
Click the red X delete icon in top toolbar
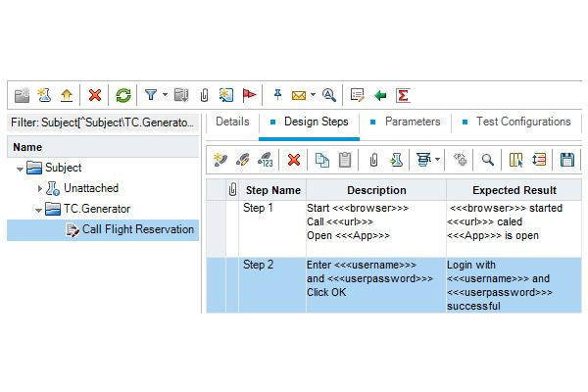tap(95, 95)
